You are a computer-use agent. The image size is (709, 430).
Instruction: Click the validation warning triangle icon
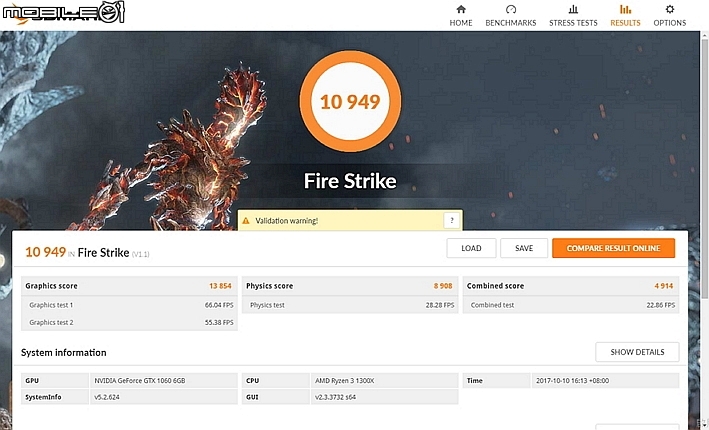tap(246, 221)
